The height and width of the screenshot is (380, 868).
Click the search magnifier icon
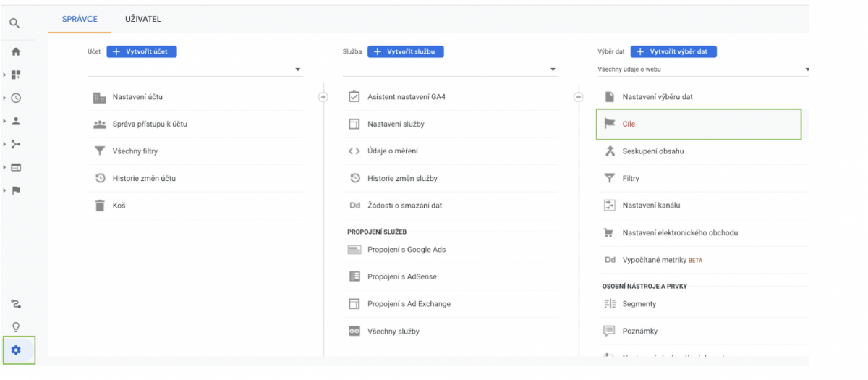(14, 23)
